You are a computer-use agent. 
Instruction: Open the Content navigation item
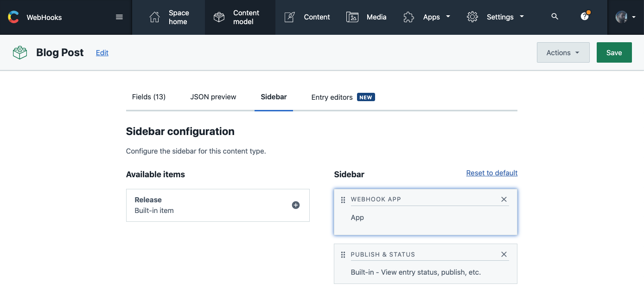point(307,17)
